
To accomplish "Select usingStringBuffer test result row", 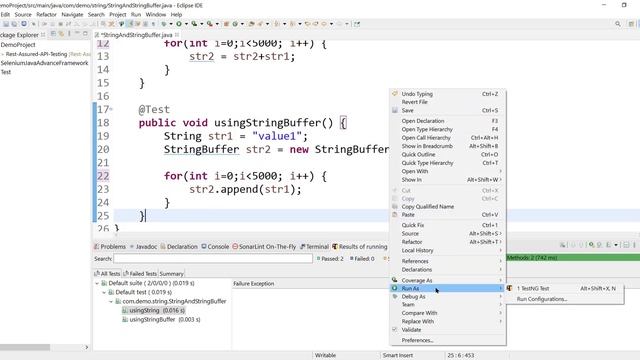I will tap(161, 319).
